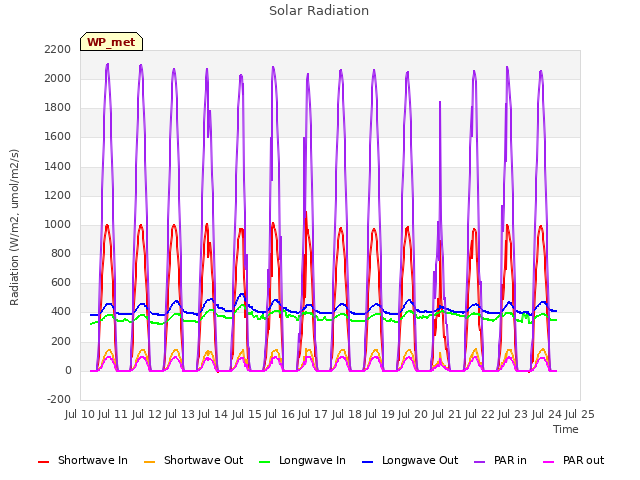
Task: Click the Jul 16 x-axis label
Action: click(280, 414)
